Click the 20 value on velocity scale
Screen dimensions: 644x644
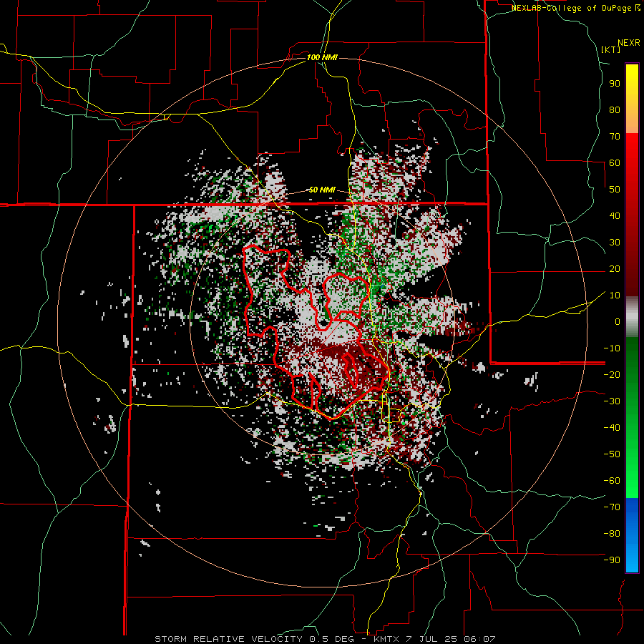point(615,269)
